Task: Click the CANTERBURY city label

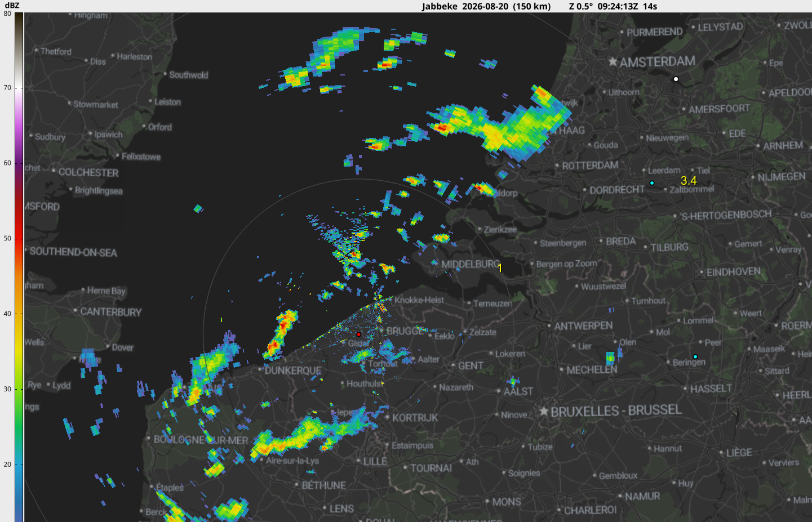Action: 111,312
